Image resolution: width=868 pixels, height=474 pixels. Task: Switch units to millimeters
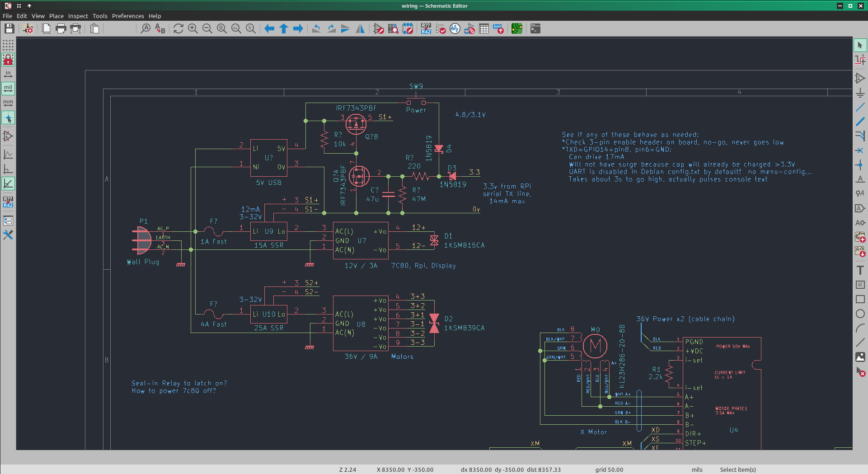8,103
